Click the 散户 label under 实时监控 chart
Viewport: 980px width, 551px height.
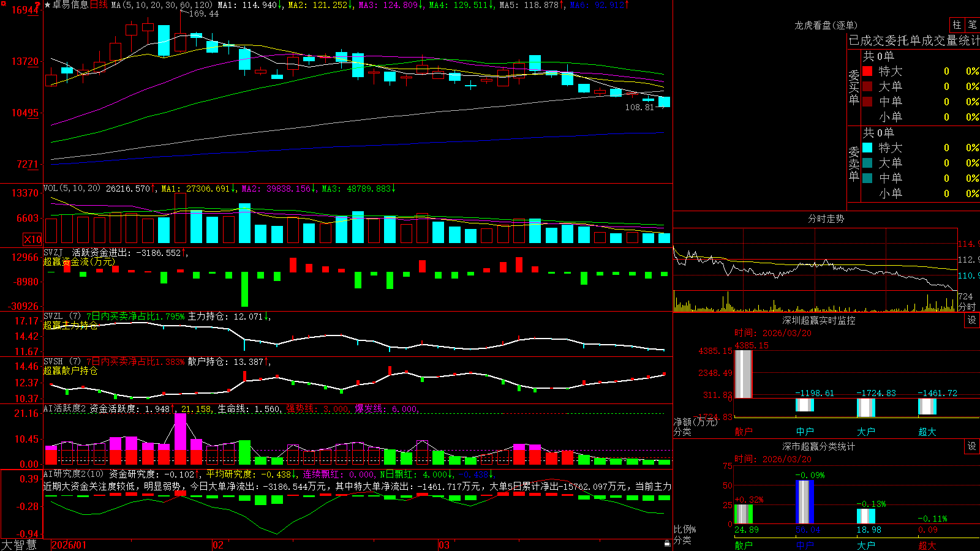[x=744, y=432]
